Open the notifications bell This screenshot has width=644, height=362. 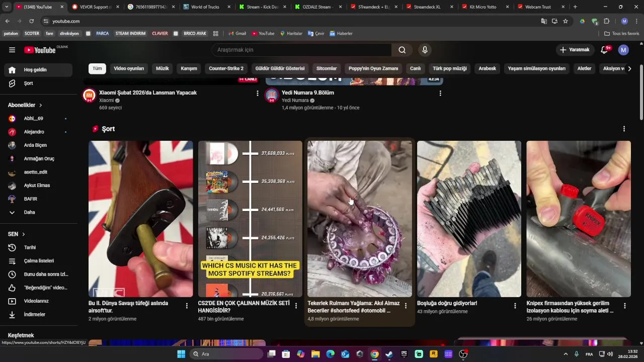[604, 50]
